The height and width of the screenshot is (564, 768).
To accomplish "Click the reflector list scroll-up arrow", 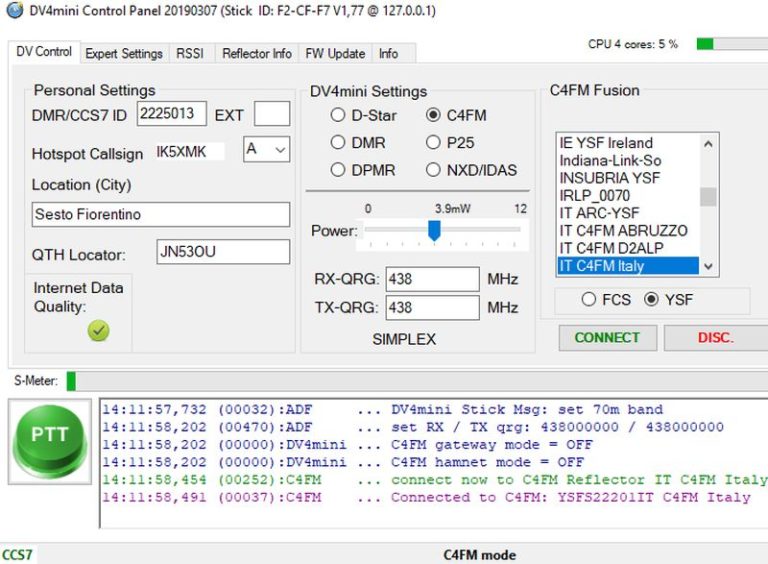I will pyautogui.click(x=708, y=144).
